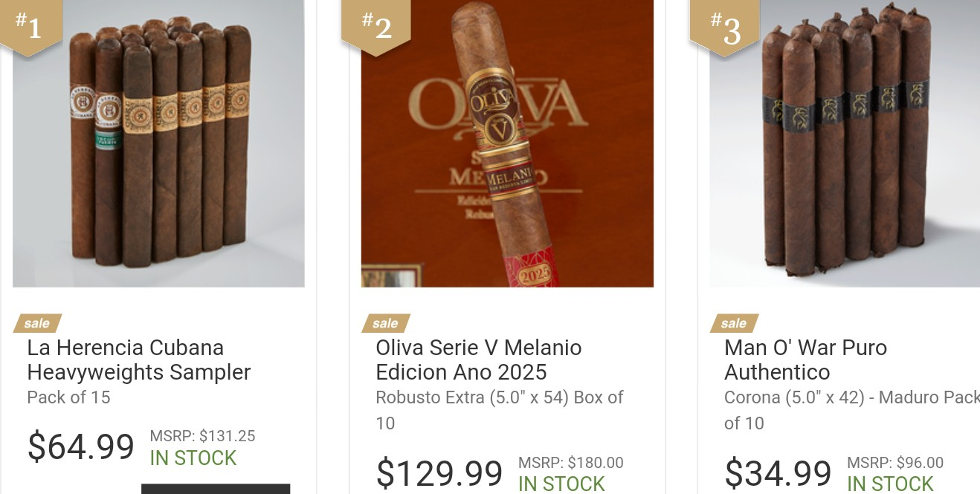Click Pack of 15 description text
Viewport: 980px width, 494px height.
click(68, 397)
